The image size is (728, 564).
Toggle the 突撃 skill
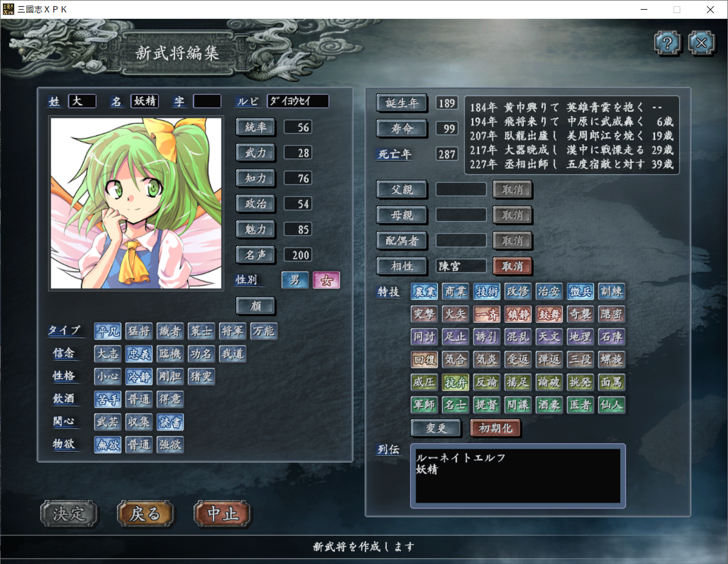click(x=424, y=314)
